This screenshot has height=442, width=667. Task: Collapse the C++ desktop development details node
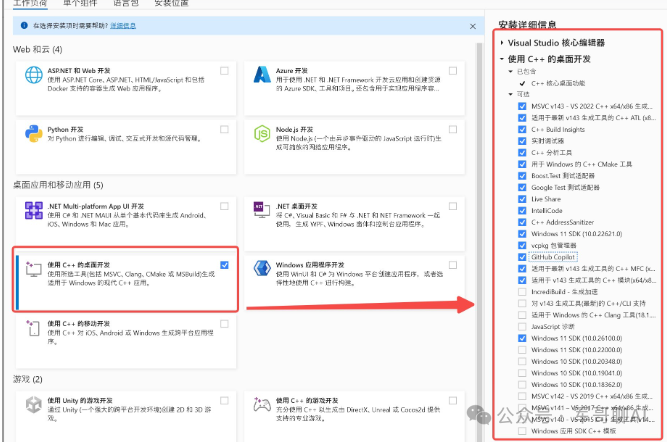tap(502, 59)
